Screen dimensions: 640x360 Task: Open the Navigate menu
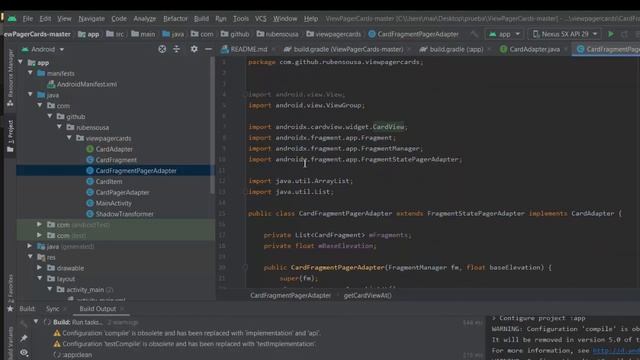point(91,19)
